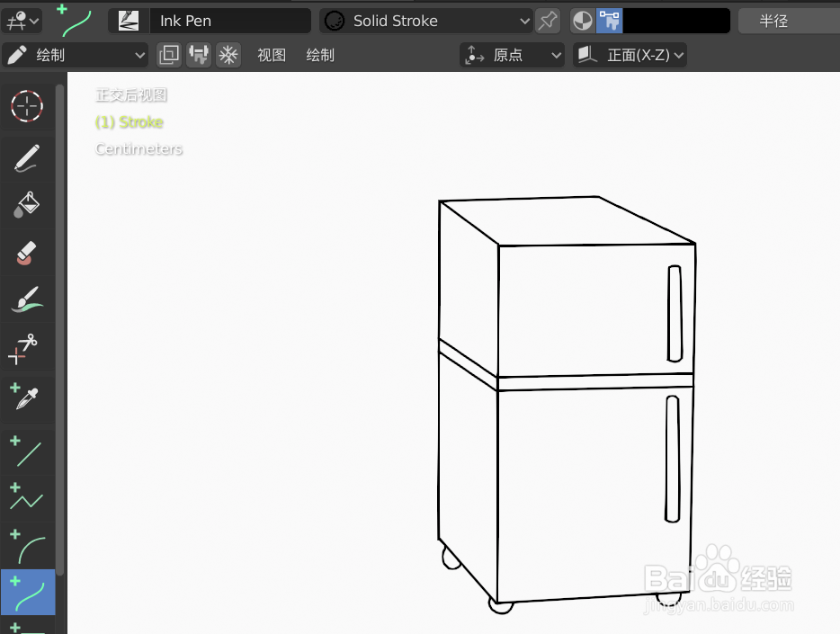Open the 正面(X-Z) drawing plane dropdown

pyautogui.click(x=630, y=55)
